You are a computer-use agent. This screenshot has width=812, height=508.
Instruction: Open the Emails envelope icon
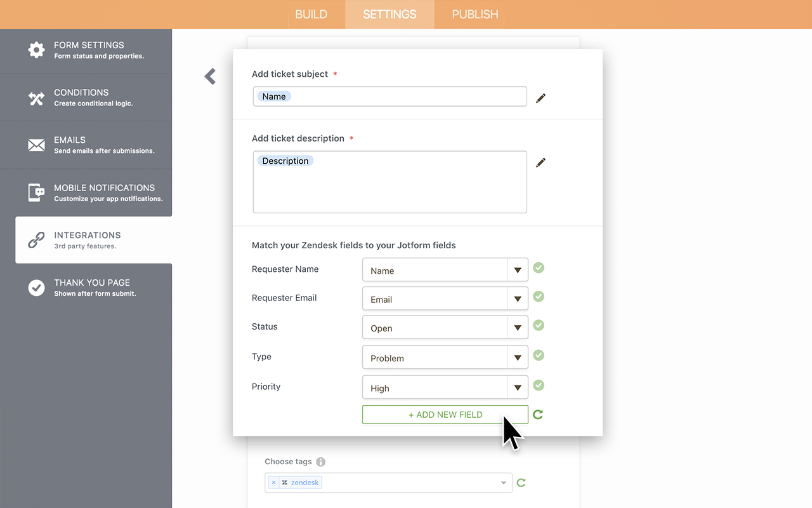(36, 144)
